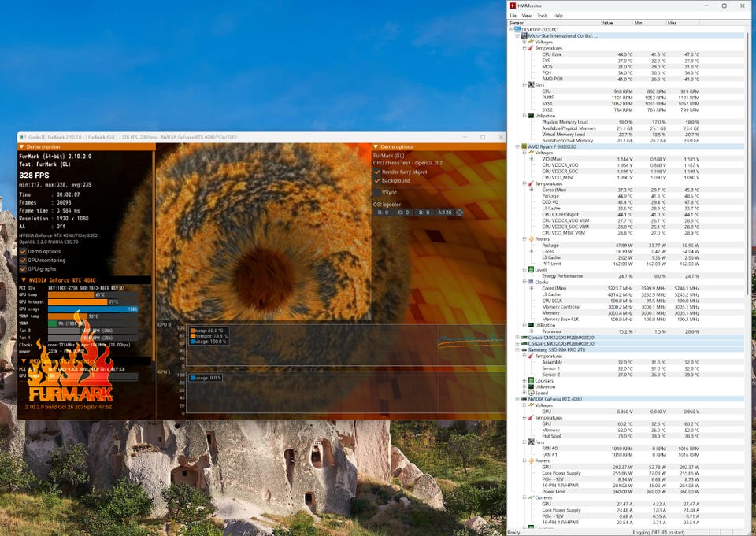Enable the VSync checkbox
The width and height of the screenshot is (756, 536).
click(x=376, y=191)
